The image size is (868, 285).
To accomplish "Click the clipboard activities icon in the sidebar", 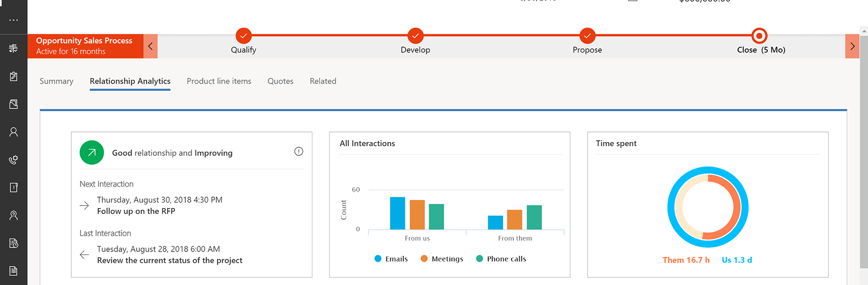I will (13, 76).
